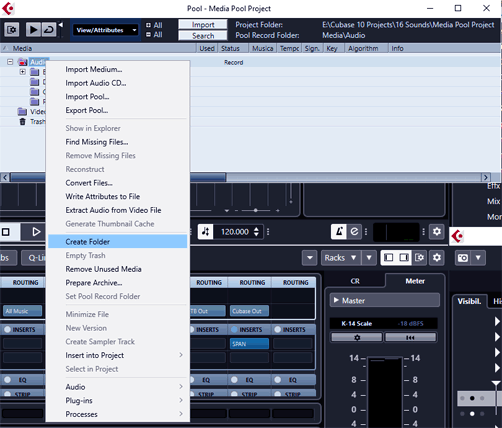This screenshot has height=428, width=502.
Task: Open the dropdown arrow left of Racks
Action: coord(310,258)
